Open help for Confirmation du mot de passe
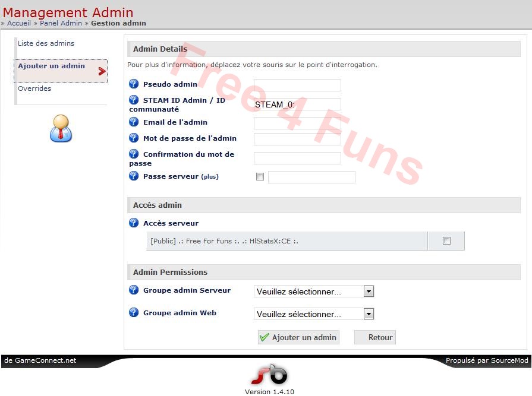This screenshot has height=396, width=532. [x=134, y=154]
